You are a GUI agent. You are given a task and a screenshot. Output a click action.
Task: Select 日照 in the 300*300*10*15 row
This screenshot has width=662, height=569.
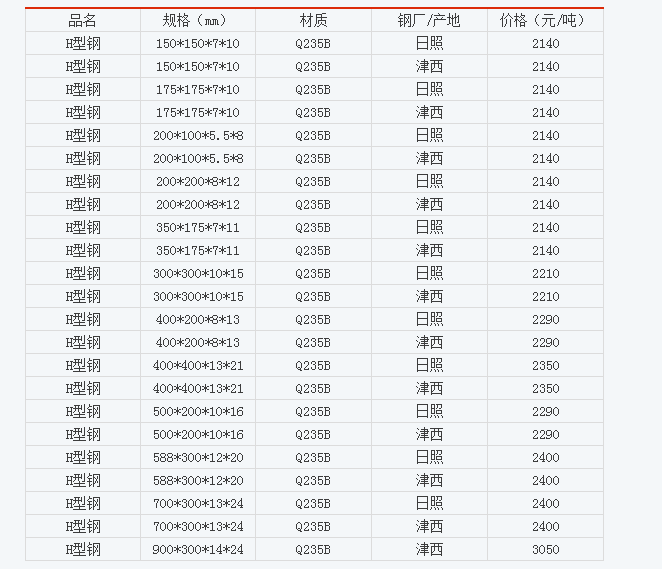click(429, 274)
